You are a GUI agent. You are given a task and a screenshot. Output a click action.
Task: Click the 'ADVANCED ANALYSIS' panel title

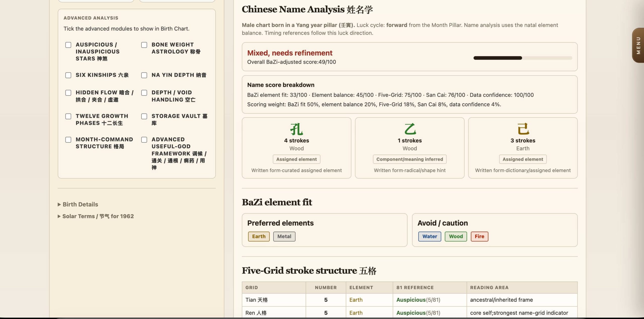point(91,18)
